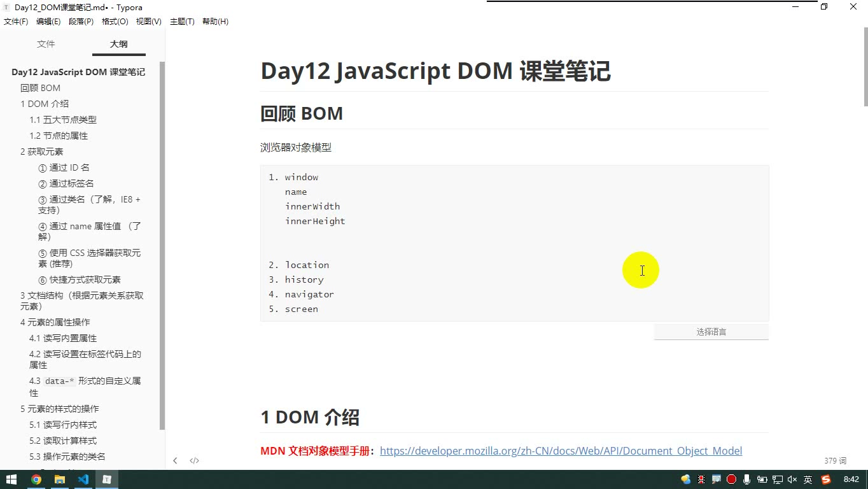Click the film strip recorder tray icon
Screen dimensions: 868x489
701,479
